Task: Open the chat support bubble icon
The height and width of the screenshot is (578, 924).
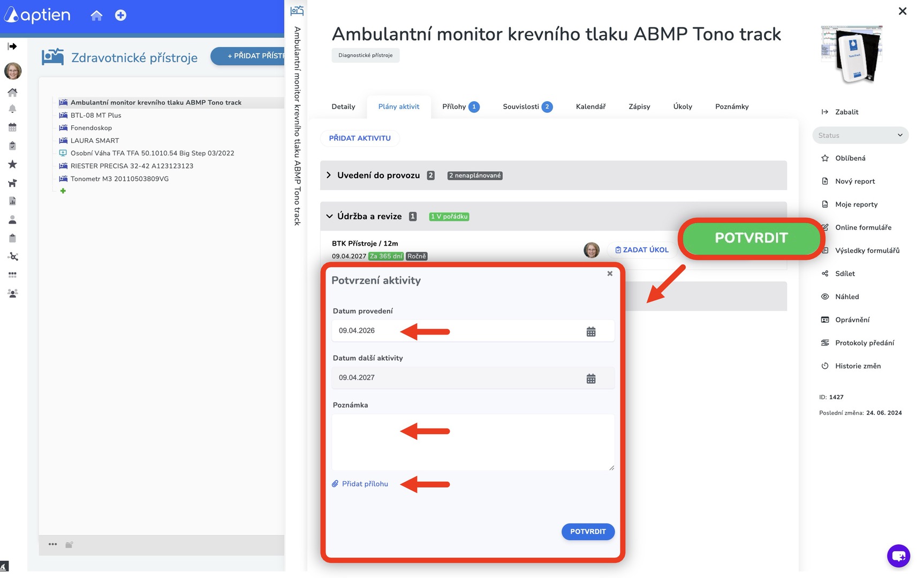Action: (x=898, y=555)
